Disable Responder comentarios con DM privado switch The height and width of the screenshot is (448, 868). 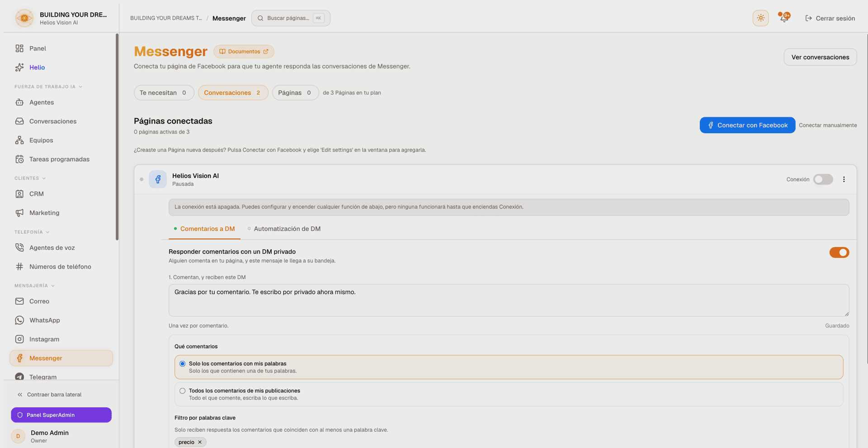839,252
